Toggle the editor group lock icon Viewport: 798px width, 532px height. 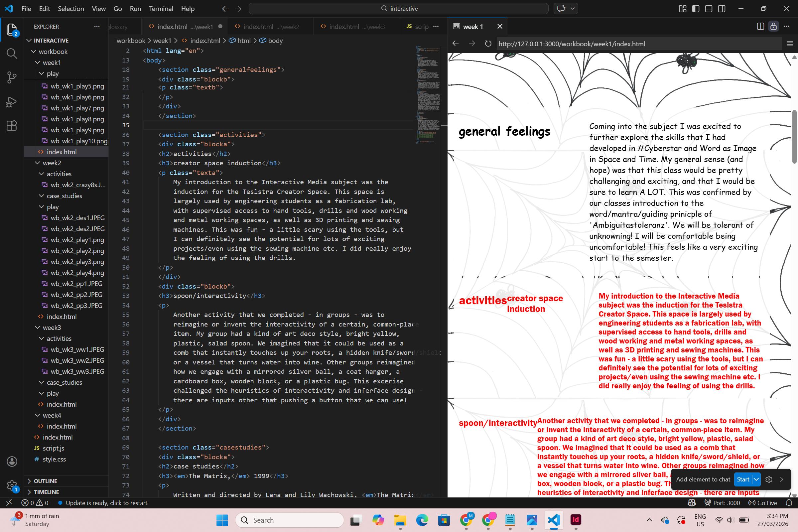(x=774, y=27)
